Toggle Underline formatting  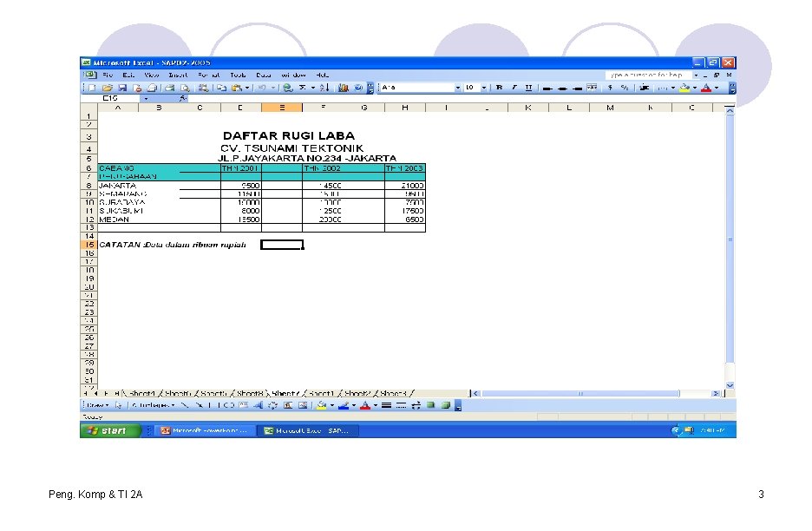coord(528,88)
